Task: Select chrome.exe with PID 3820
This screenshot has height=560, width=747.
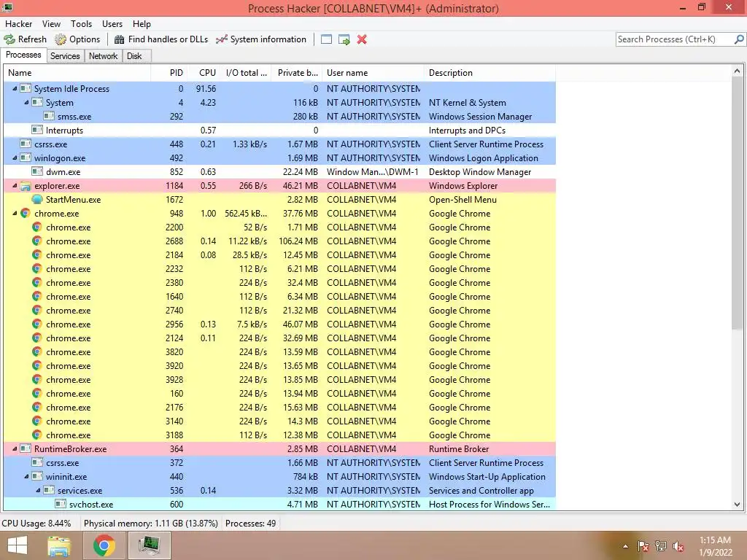Action: [x=279, y=352]
